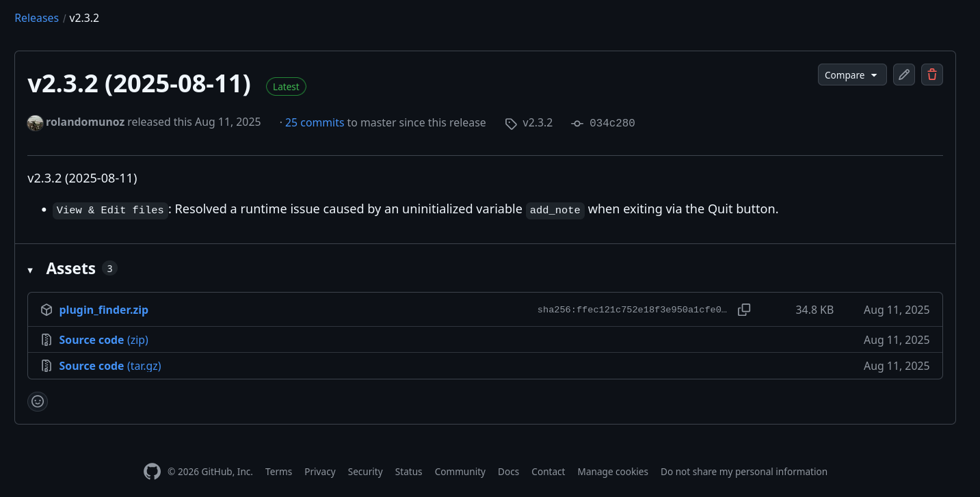The width and height of the screenshot is (980, 497).
Task: Click the Aug 11, 2025 date for plugin_finder.zip
Action: click(x=897, y=310)
